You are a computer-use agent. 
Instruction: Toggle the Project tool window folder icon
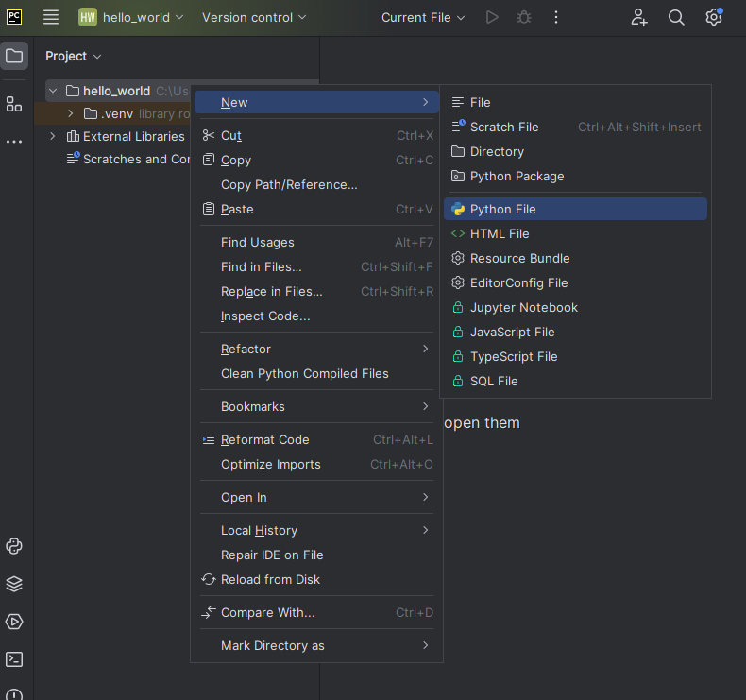[14, 56]
